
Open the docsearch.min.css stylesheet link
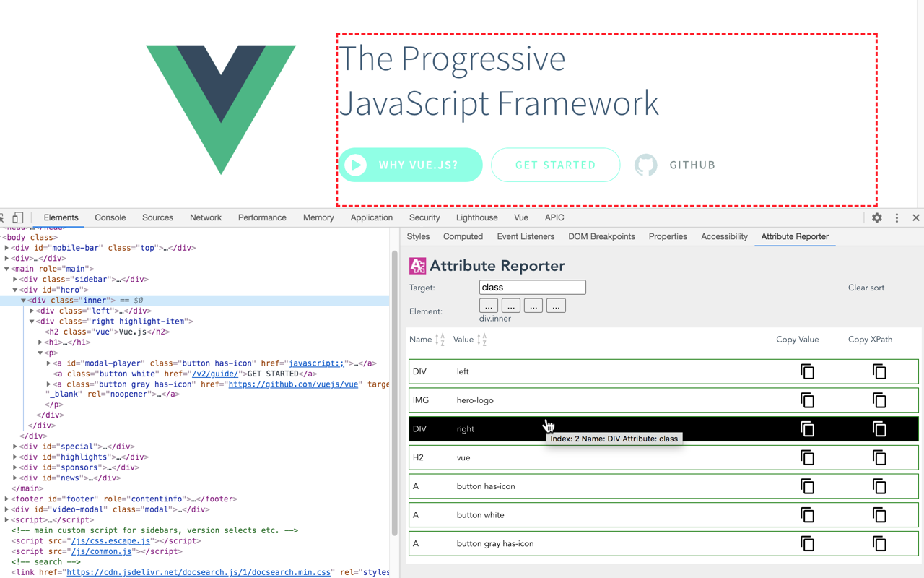pyautogui.click(x=199, y=572)
